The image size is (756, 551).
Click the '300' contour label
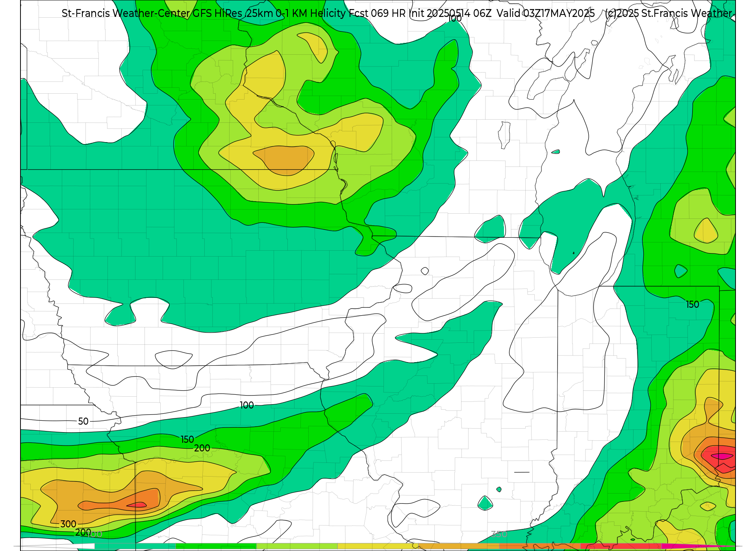click(x=68, y=524)
